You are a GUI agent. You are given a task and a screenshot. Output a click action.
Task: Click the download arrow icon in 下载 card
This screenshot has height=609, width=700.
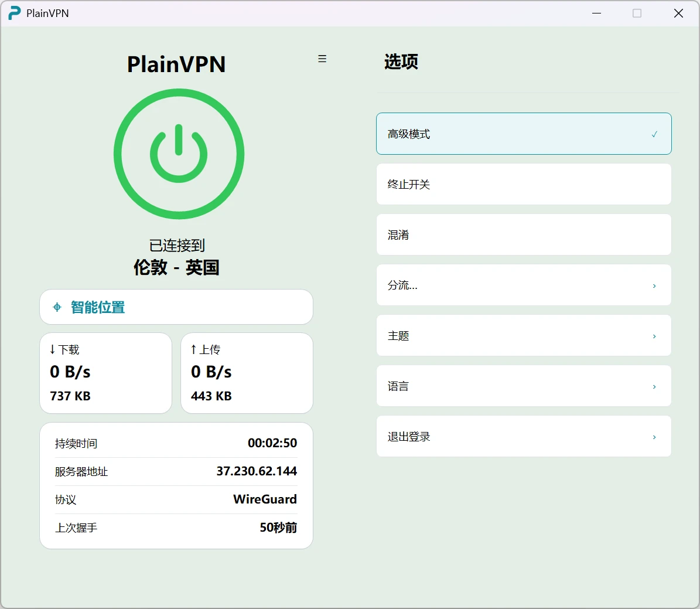(x=53, y=349)
